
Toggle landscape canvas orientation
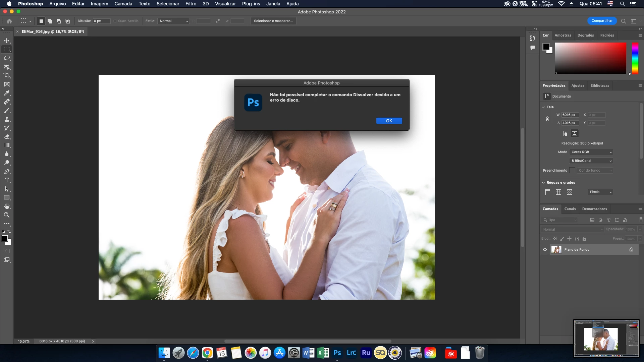pyautogui.click(x=575, y=133)
